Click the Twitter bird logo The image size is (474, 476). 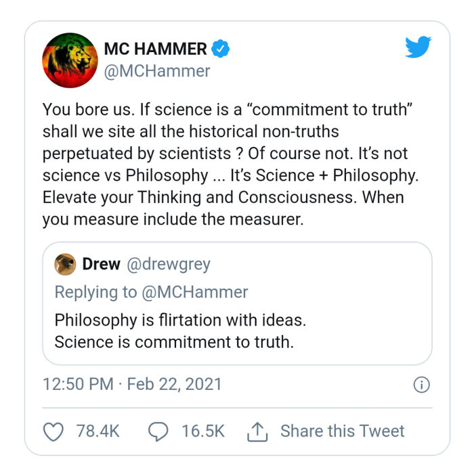418,47
